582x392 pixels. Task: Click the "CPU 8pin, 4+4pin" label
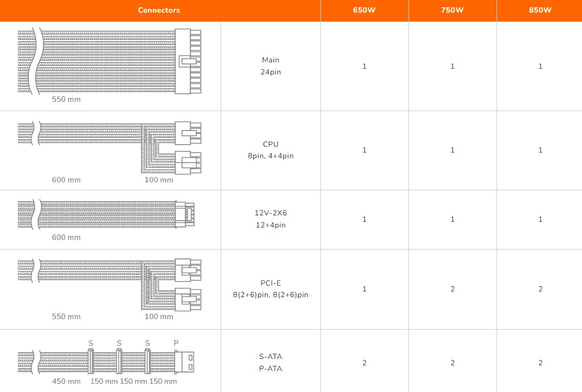[271, 150]
